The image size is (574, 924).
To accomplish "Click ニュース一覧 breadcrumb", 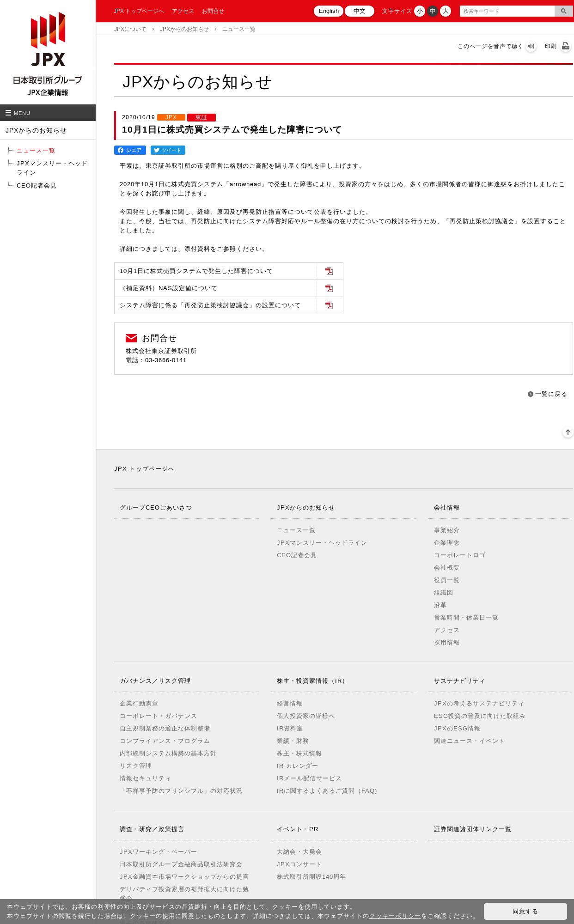I will 239,29.
